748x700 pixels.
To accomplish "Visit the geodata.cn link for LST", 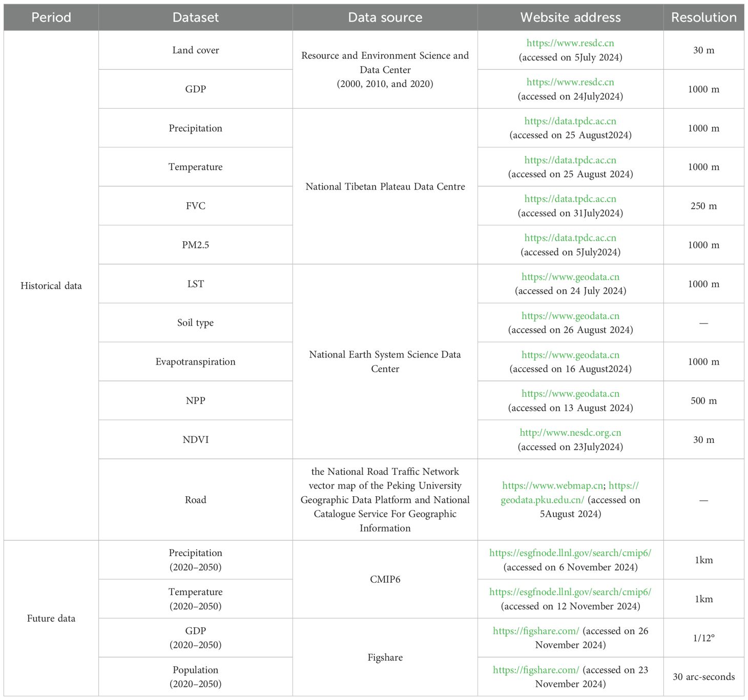I will [570, 277].
